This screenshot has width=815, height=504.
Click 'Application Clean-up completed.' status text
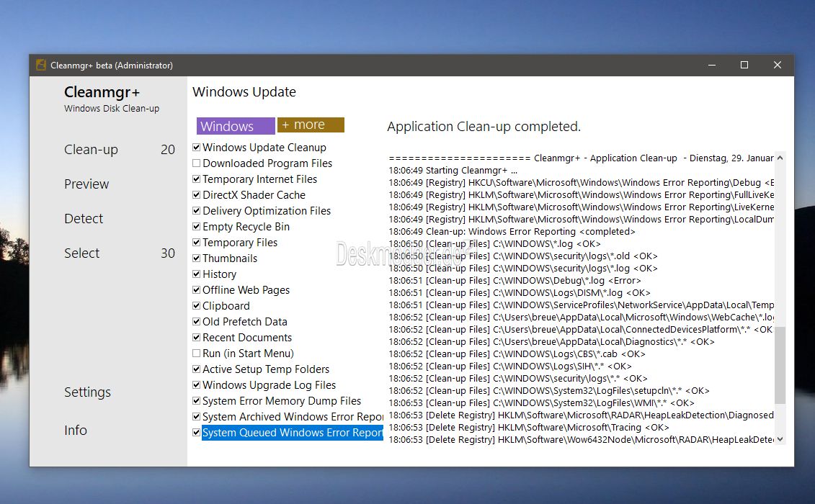[x=484, y=127]
